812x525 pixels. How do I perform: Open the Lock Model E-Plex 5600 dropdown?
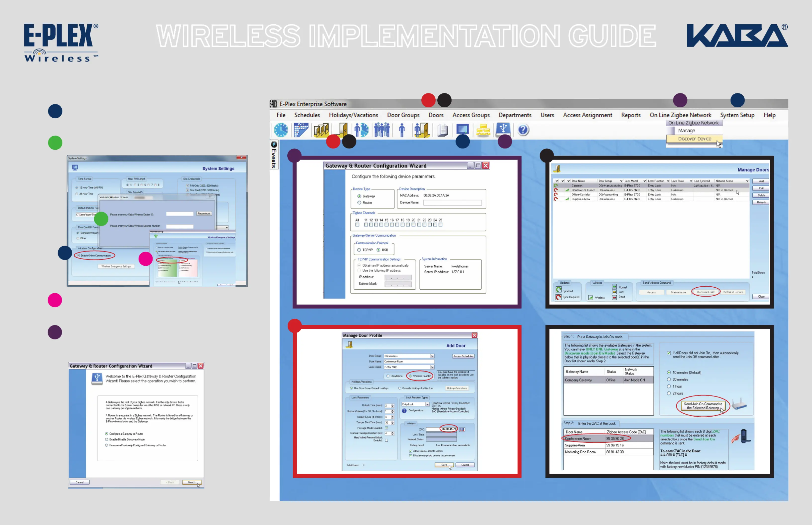pos(432,367)
